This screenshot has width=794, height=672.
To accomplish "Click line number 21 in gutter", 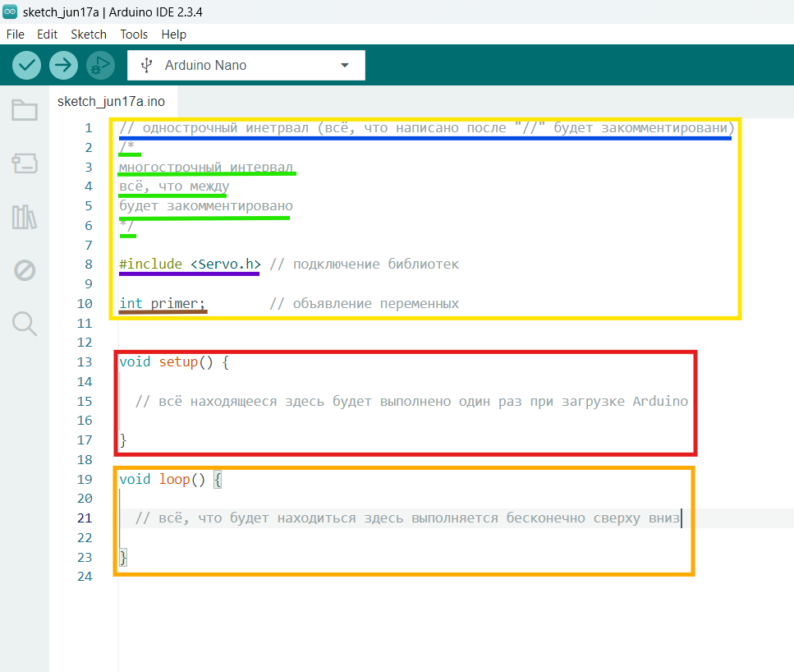I will [85, 518].
